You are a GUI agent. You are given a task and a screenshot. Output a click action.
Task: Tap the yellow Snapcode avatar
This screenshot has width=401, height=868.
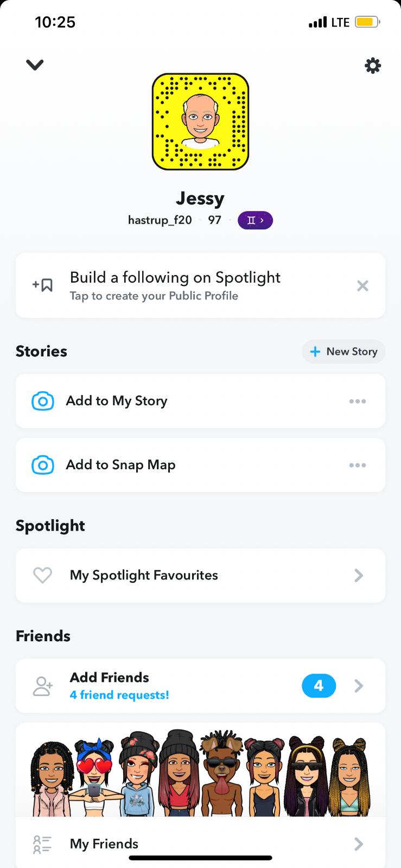tap(200, 122)
